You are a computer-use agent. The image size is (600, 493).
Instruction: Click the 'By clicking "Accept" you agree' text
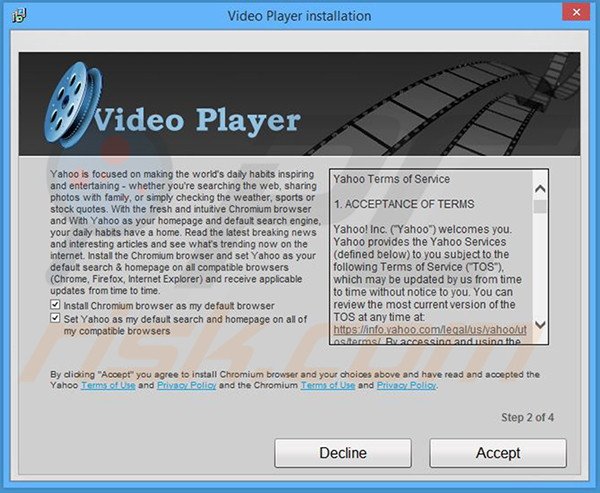click(x=295, y=380)
